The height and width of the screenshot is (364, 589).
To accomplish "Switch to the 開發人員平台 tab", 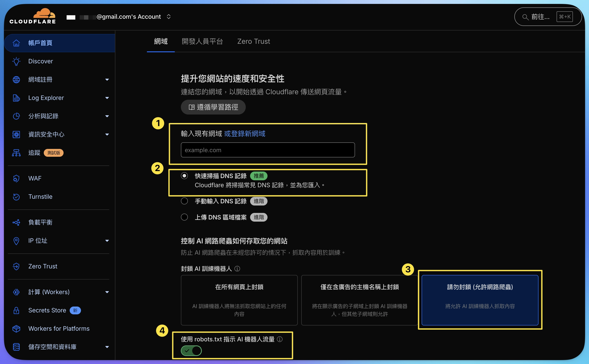I will pyautogui.click(x=202, y=41).
